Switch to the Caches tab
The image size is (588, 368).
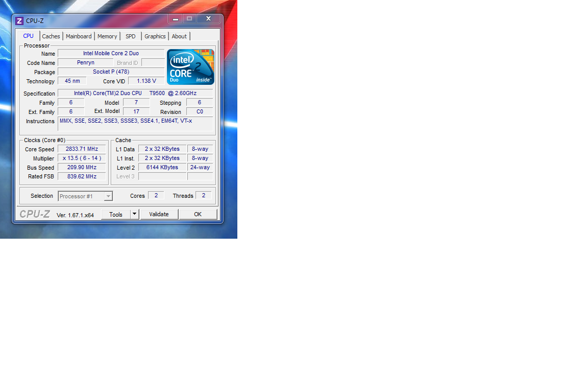(51, 36)
